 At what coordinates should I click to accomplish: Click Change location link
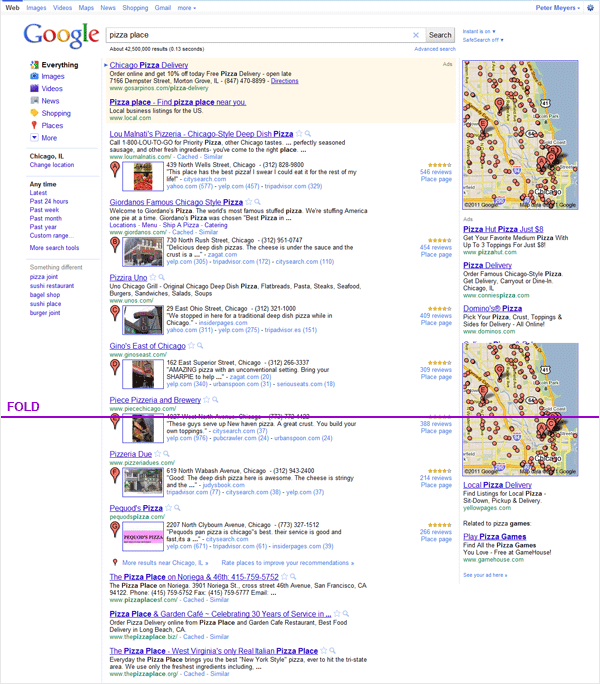(51, 165)
